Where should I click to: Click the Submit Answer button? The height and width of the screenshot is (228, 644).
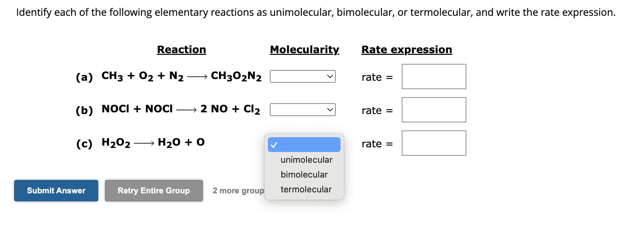[56, 190]
